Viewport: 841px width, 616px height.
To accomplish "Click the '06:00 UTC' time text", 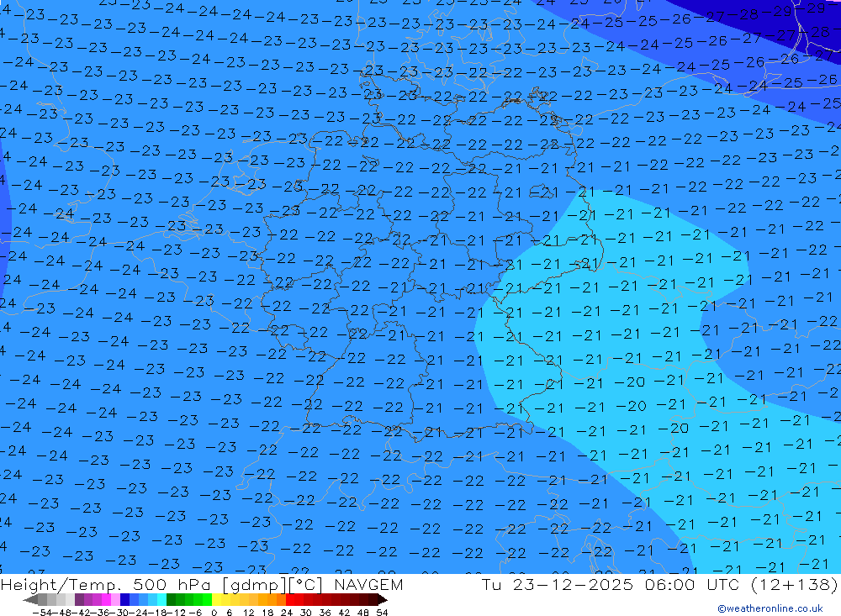I will (x=692, y=585).
